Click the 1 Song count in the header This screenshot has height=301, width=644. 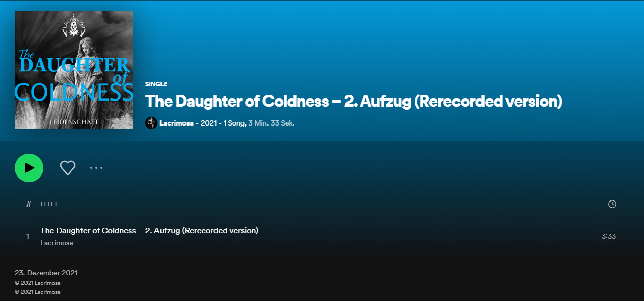pos(234,123)
